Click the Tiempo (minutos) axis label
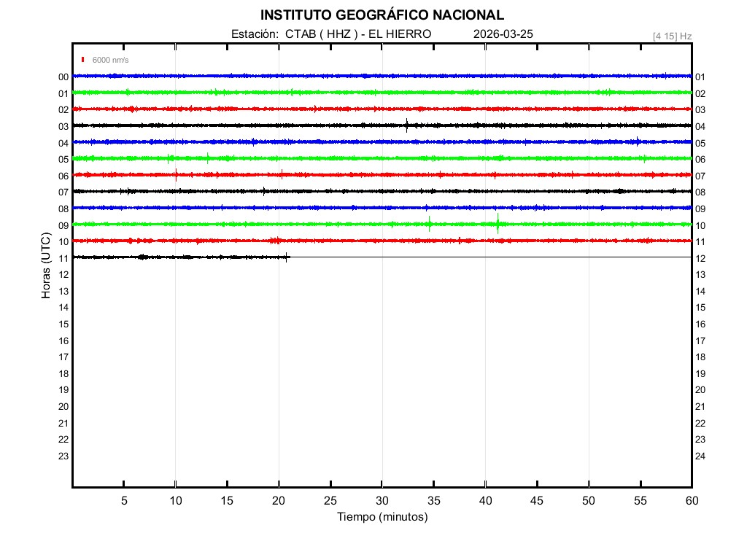Image resolution: width=747 pixels, height=560 pixels. point(382,517)
